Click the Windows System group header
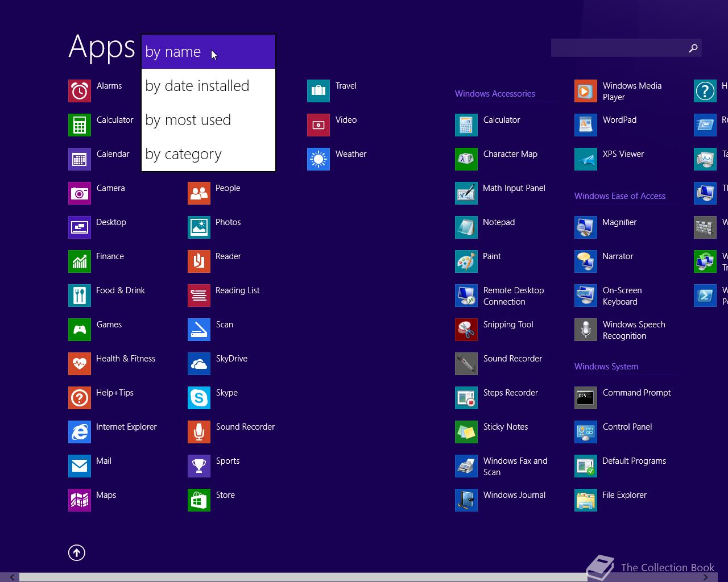The width and height of the screenshot is (728, 582). point(606,367)
